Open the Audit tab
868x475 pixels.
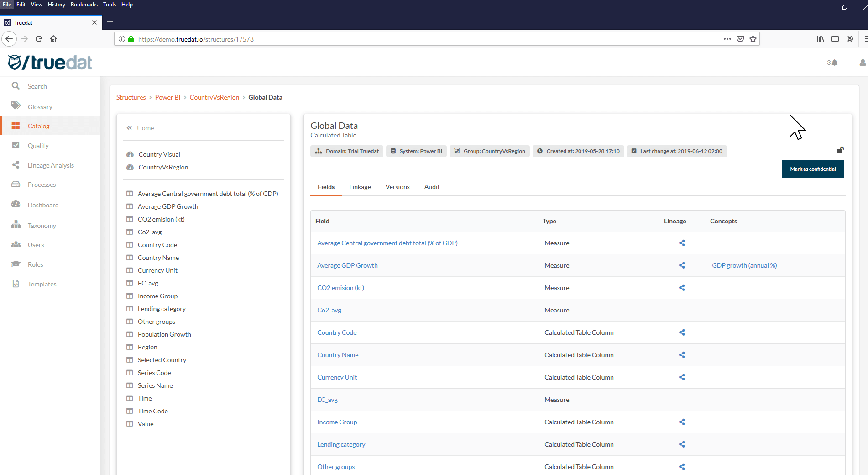click(432, 187)
